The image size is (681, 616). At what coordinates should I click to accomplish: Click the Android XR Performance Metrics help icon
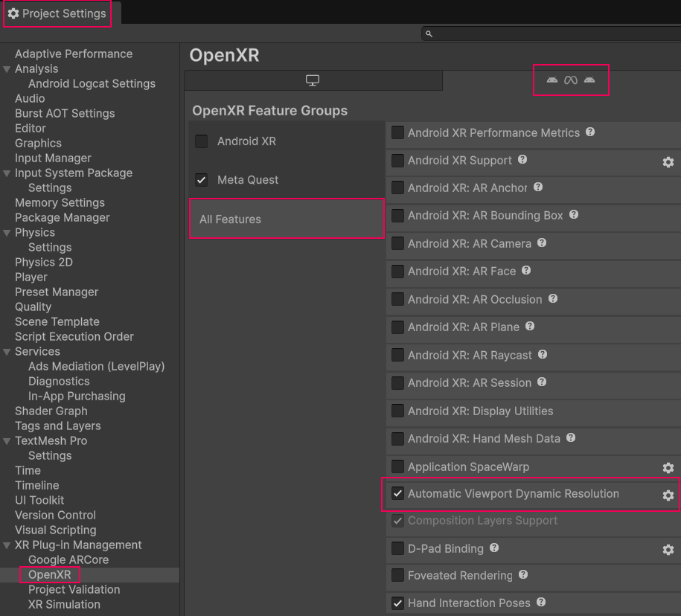pos(589,132)
